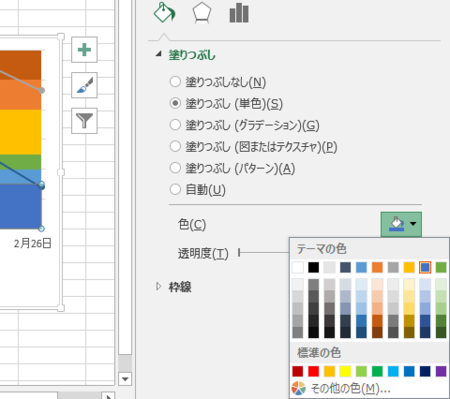The height and width of the screenshot is (399, 450).
Task: Pick orange theme color swatch in top row
Action: click(377, 267)
